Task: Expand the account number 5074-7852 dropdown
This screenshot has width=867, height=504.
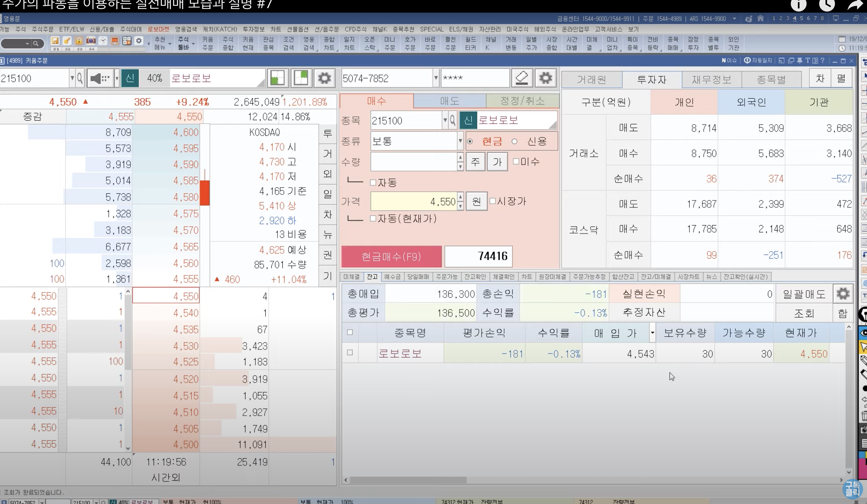Action: [x=436, y=78]
